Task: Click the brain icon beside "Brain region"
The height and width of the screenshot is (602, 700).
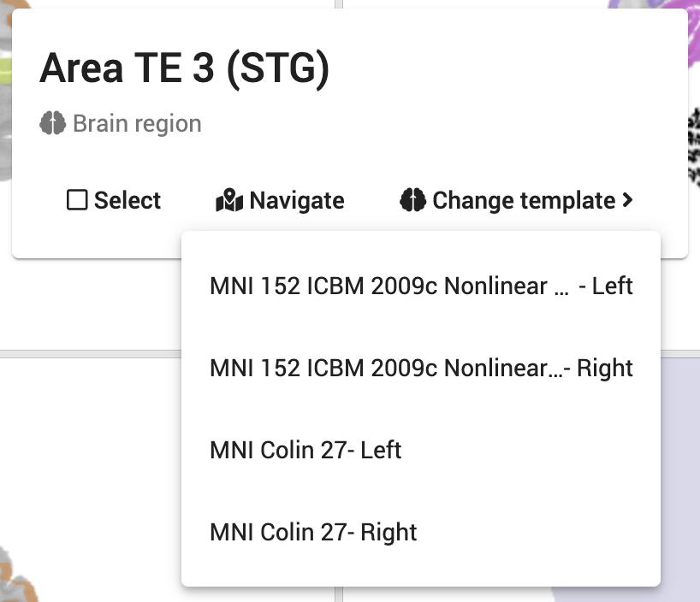Action: tap(52, 124)
